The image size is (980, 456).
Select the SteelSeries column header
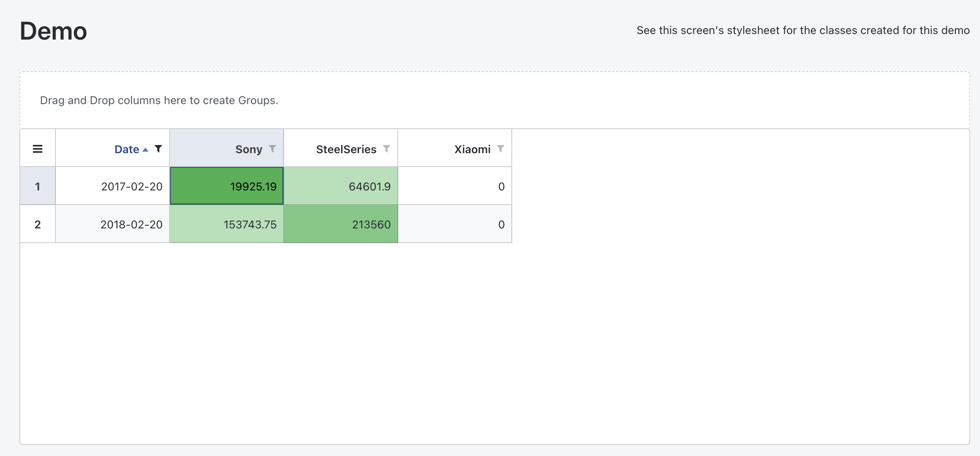346,149
